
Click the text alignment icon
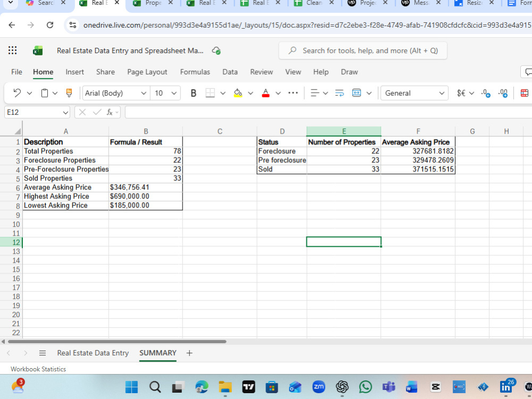pyautogui.click(x=315, y=93)
